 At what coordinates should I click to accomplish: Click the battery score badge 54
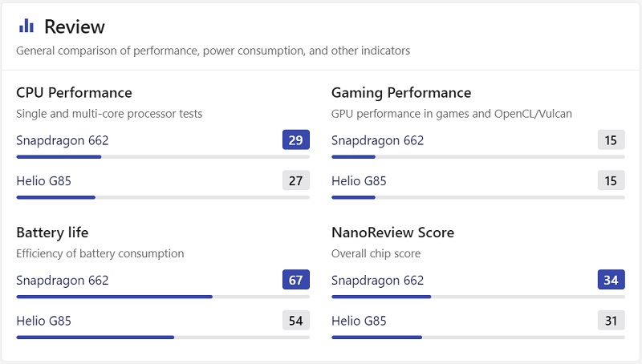(x=296, y=320)
